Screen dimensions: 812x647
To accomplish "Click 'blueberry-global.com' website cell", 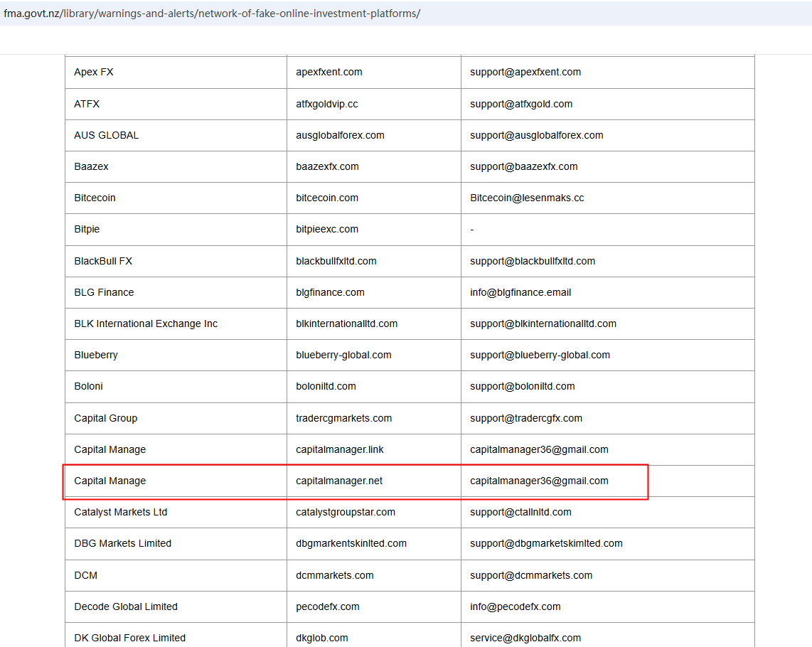I will coord(374,355).
